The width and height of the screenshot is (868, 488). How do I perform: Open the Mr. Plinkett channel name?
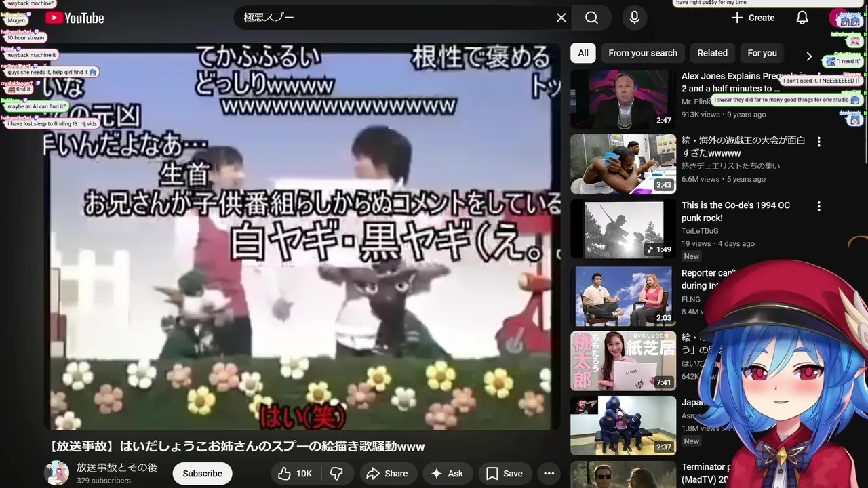(x=696, y=102)
